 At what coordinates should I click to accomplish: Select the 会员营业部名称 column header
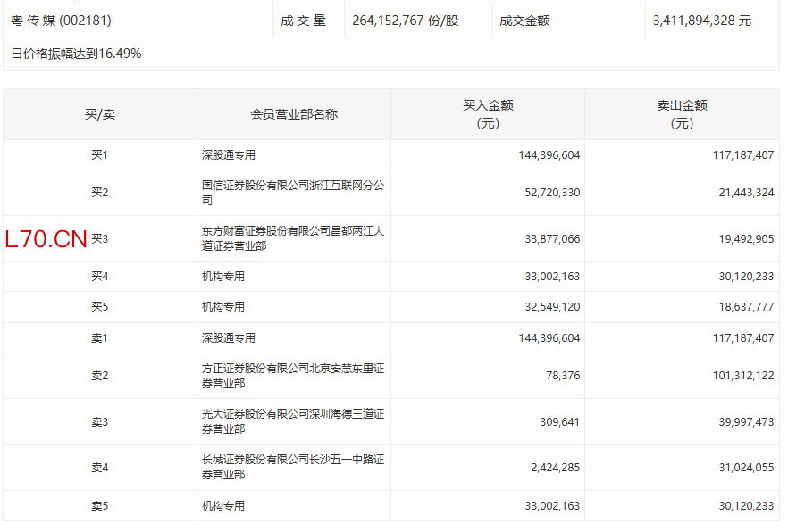[x=294, y=114]
